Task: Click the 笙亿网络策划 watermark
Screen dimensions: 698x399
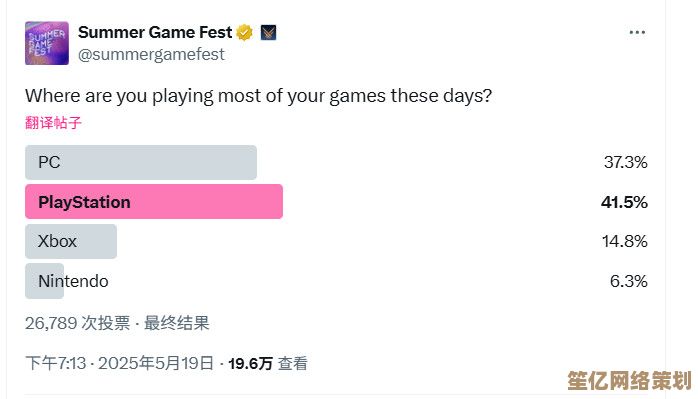Action: (629, 381)
